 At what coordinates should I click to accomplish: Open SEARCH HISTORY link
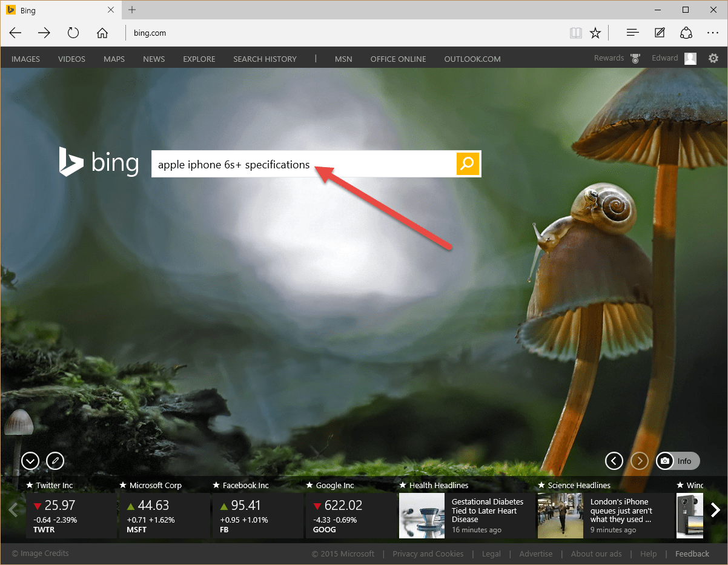(x=265, y=59)
